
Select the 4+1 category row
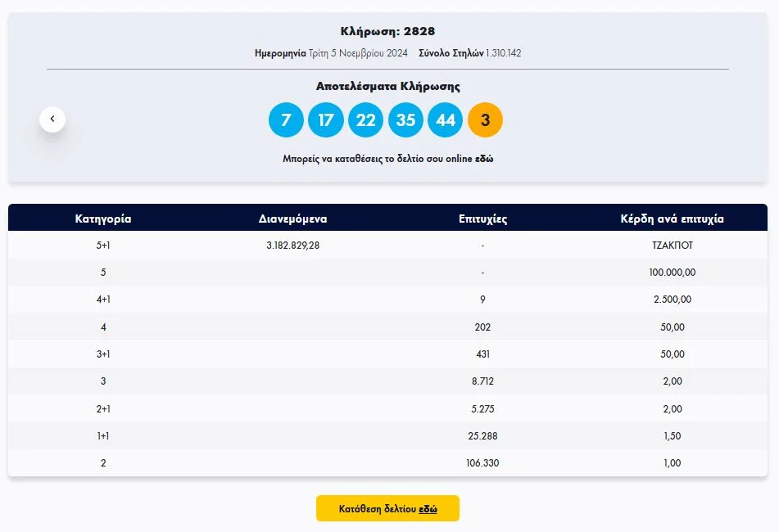pyautogui.click(x=103, y=300)
